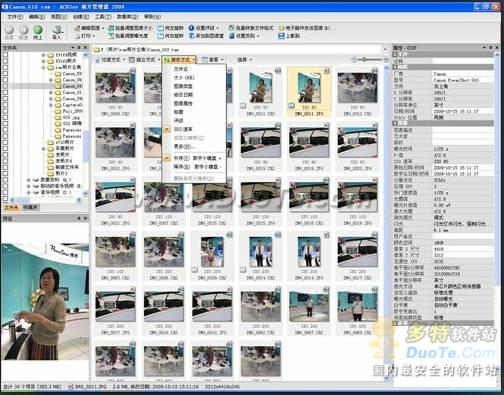The height and width of the screenshot is (395, 504).
Task: Open the 组合方式 group-by dropdown
Action: (144, 60)
